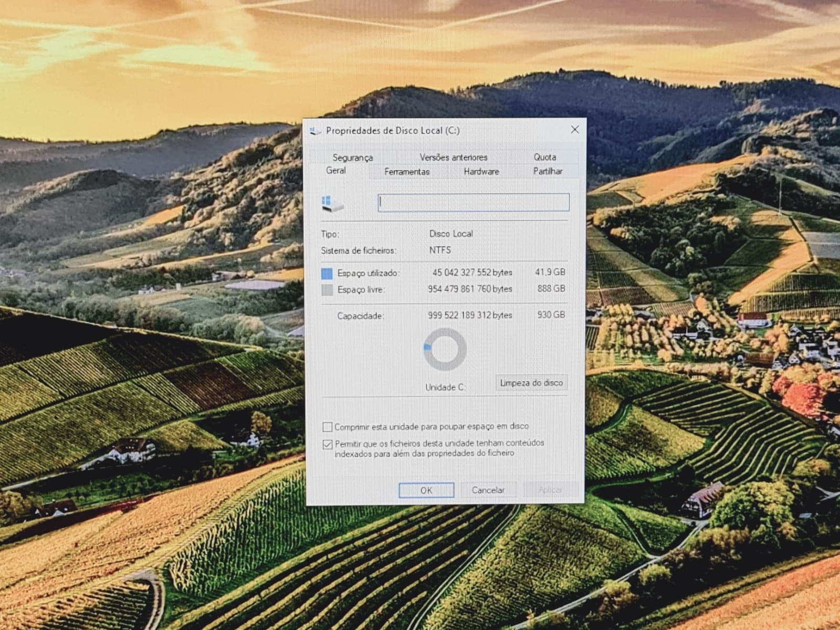Enable Comprimir esta unidade checkbox

[327, 426]
